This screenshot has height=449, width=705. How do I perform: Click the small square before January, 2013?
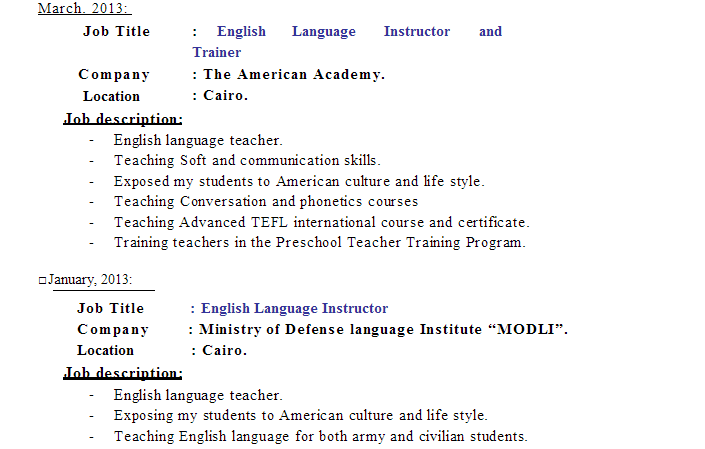pyautogui.click(x=42, y=280)
